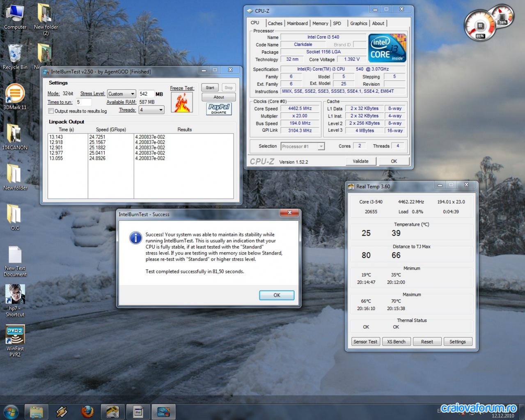Click the Real Temp title bar icon
This screenshot has height=420, width=525.
coord(351,186)
